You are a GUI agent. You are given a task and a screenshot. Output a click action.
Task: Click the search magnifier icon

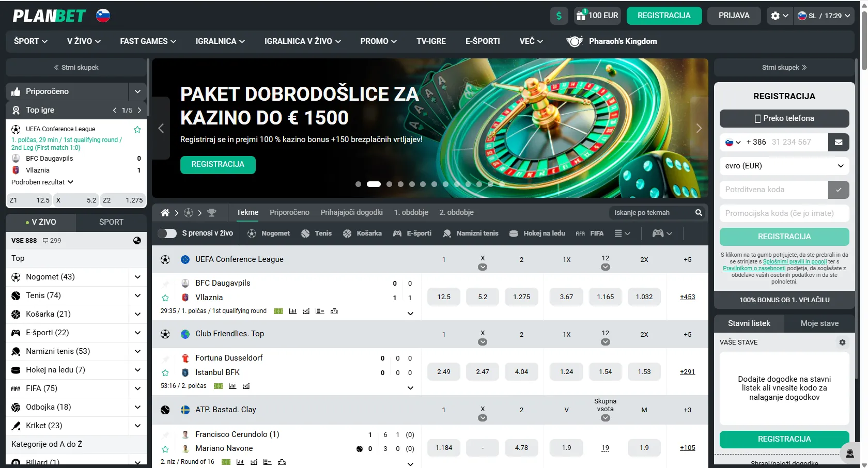pyautogui.click(x=699, y=213)
